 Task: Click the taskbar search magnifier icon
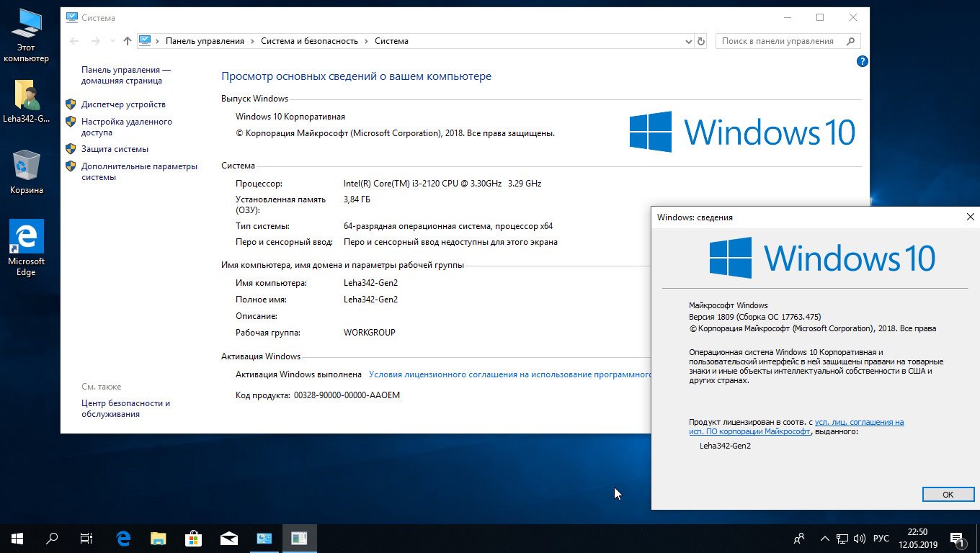click(x=52, y=538)
